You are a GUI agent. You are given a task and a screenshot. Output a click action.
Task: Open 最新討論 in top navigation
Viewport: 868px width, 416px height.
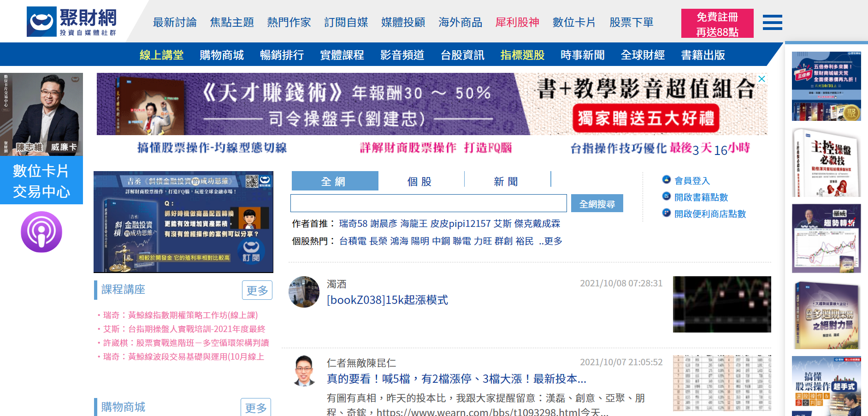(x=175, y=22)
